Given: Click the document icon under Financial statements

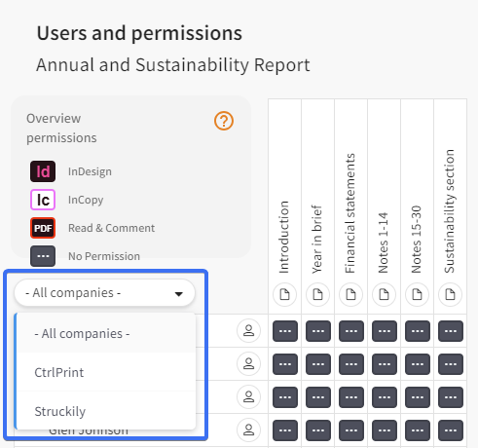Looking at the screenshot, I should [350, 295].
